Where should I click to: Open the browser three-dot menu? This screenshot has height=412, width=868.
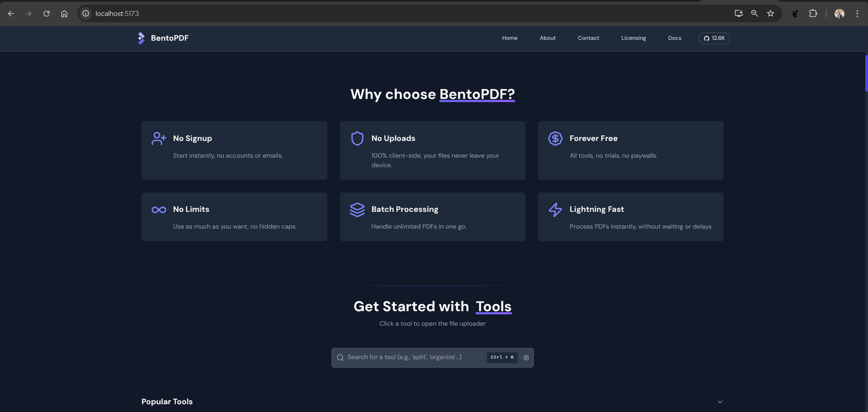[x=857, y=14]
